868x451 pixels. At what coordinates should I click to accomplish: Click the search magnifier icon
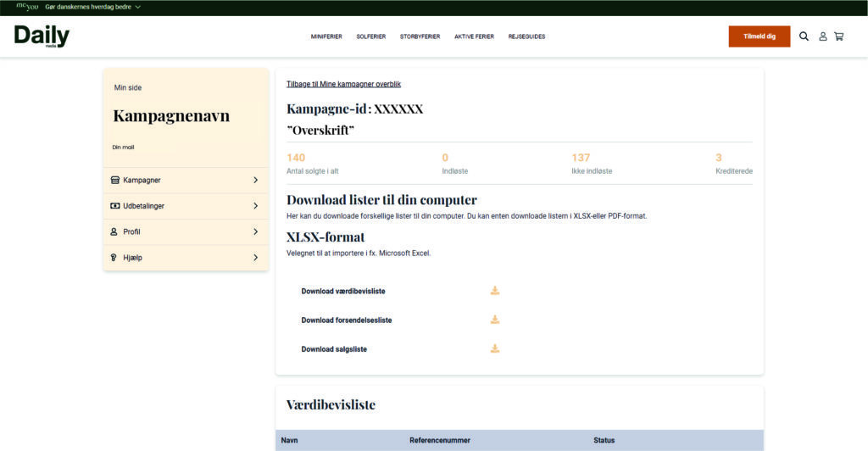(x=804, y=36)
